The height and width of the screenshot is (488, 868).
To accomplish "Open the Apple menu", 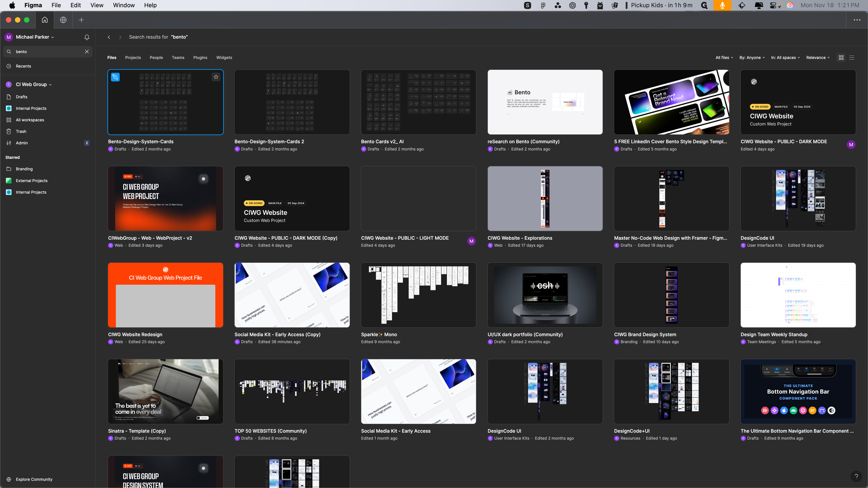I will tap(12, 5).
